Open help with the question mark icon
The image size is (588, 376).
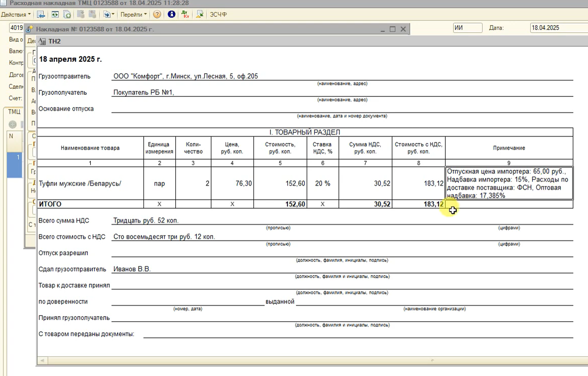(x=157, y=15)
